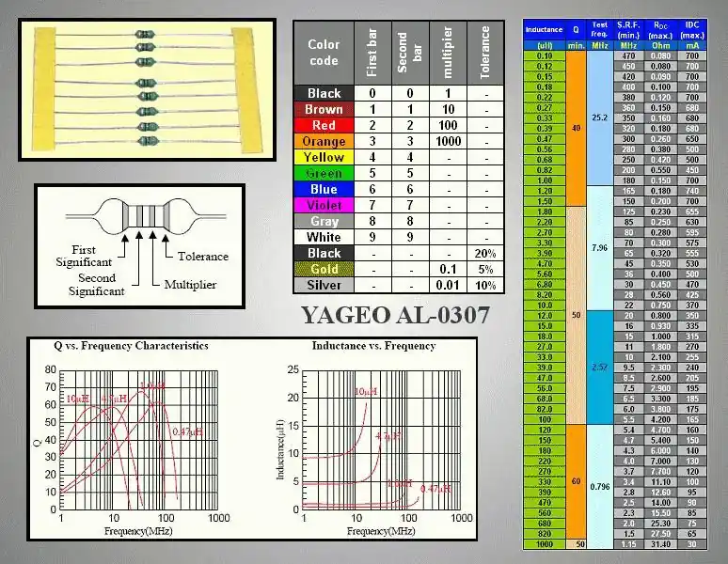Select the Silver color code cell
This screenshot has width=728, height=564.
tap(324, 285)
